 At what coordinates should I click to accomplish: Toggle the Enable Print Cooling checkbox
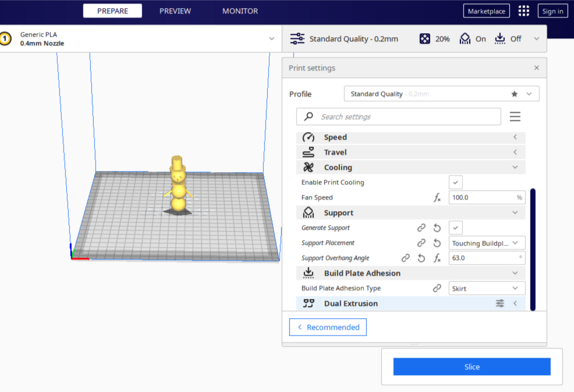click(455, 182)
